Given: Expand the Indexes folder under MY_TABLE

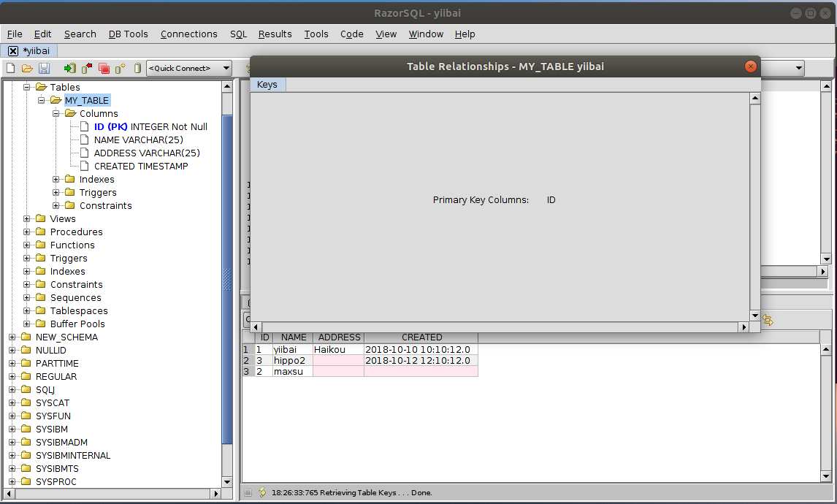Looking at the screenshot, I should [x=56, y=180].
